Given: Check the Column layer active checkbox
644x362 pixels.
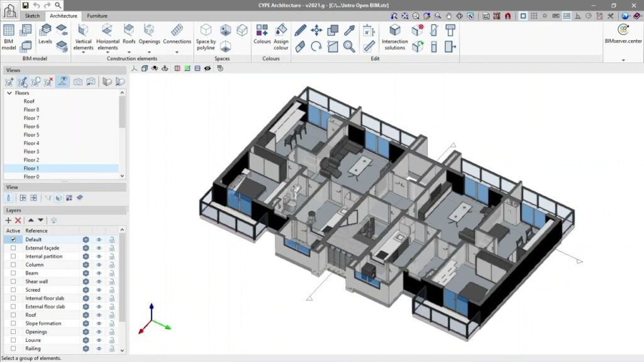Looking at the screenshot, I should click(13, 265).
